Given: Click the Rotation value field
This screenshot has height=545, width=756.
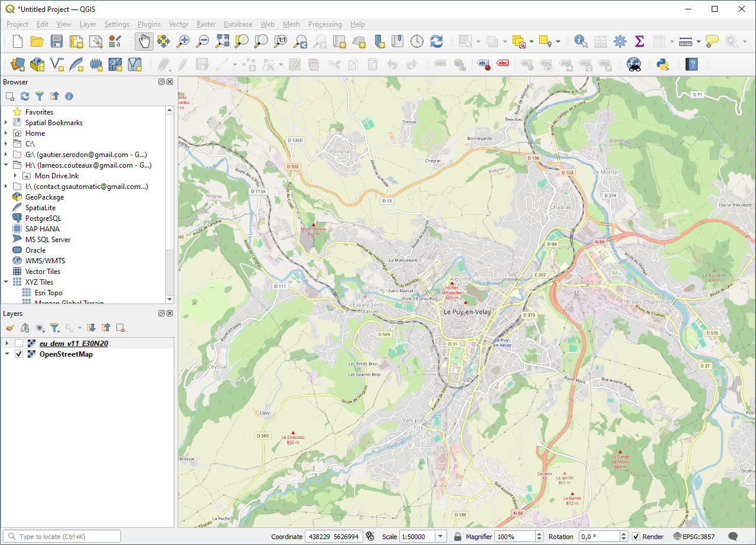Looking at the screenshot, I should pos(598,536).
